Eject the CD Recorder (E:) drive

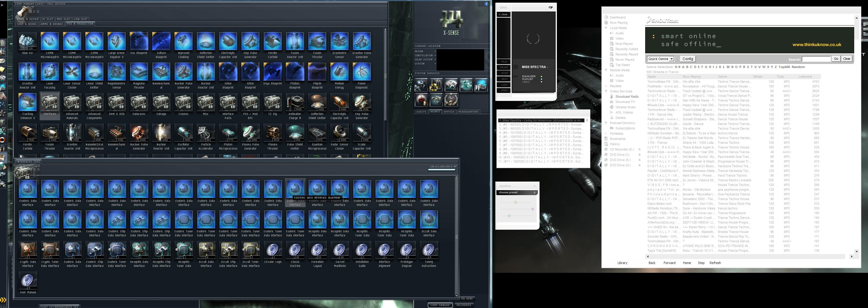click(639, 149)
